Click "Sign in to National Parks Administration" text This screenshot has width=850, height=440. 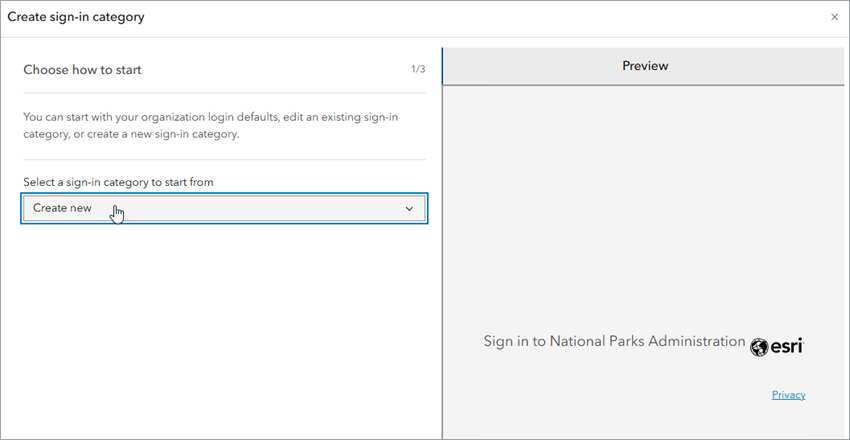tap(614, 341)
